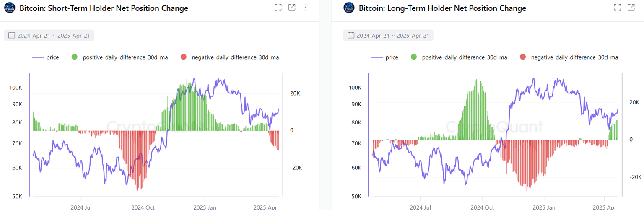Expand the Long-Term Holder chart to fullscreen

pyautogui.click(x=617, y=8)
